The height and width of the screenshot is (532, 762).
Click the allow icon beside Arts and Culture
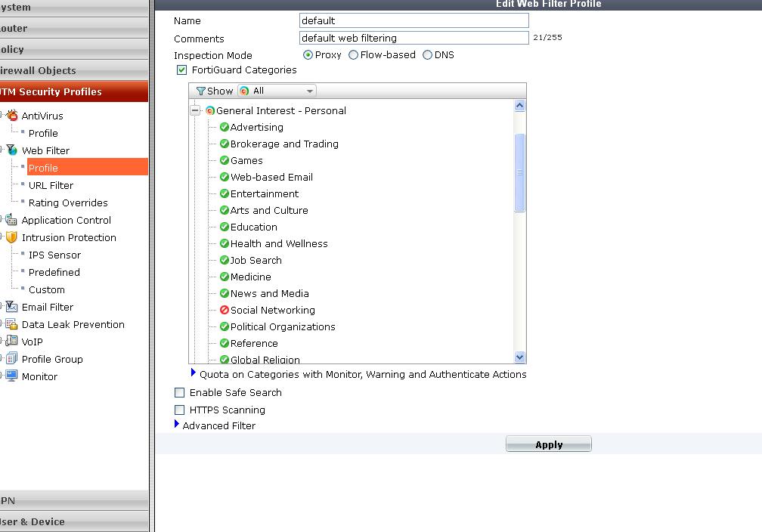[x=224, y=210]
